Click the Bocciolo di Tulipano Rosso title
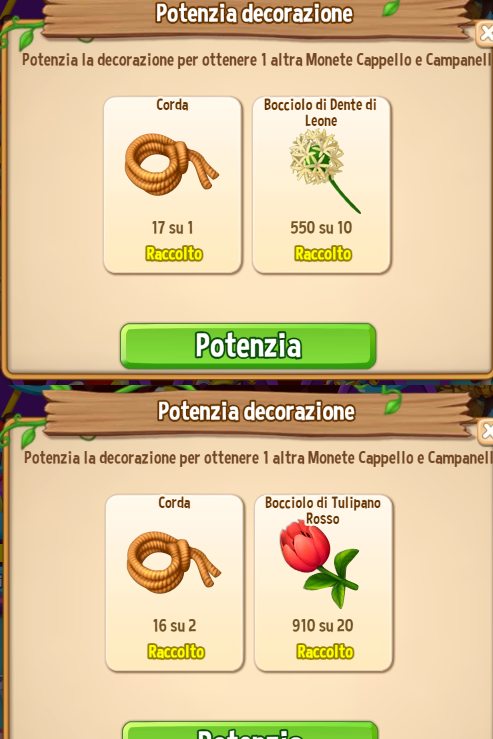The image size is (493, 739). point(323,510)
